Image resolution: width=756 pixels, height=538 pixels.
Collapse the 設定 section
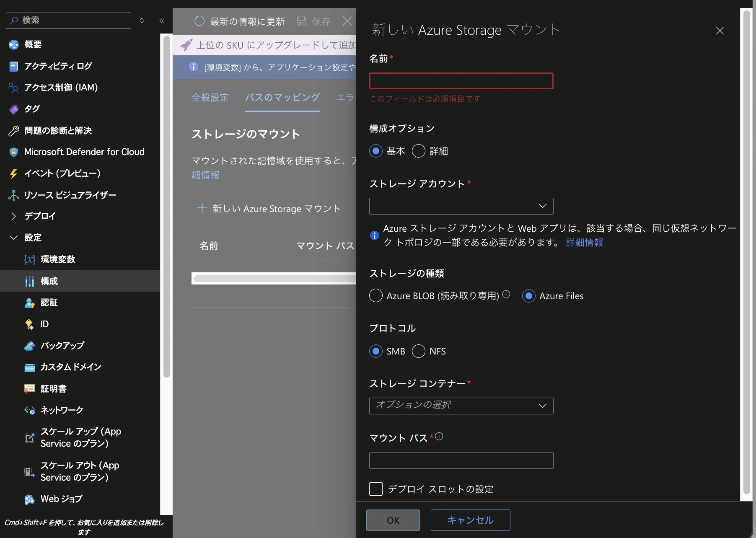coord(13,238)
